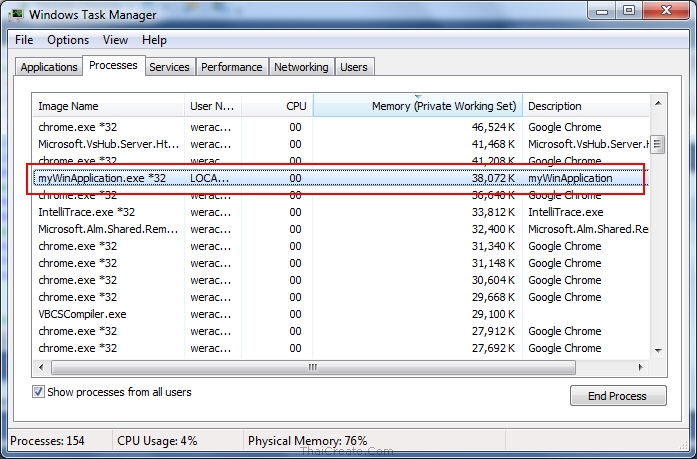697x459 pixels.
Task: Click the vertical scrollbar thumb
Action: [x=658, y=144]
